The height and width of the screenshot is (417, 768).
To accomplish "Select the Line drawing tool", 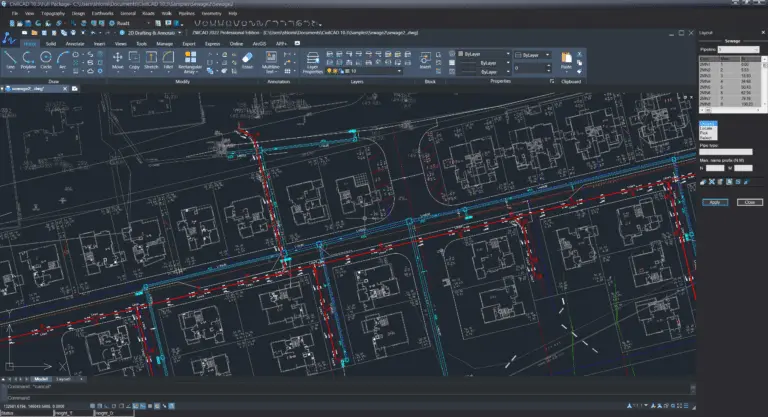I will (x=10, y=60).
